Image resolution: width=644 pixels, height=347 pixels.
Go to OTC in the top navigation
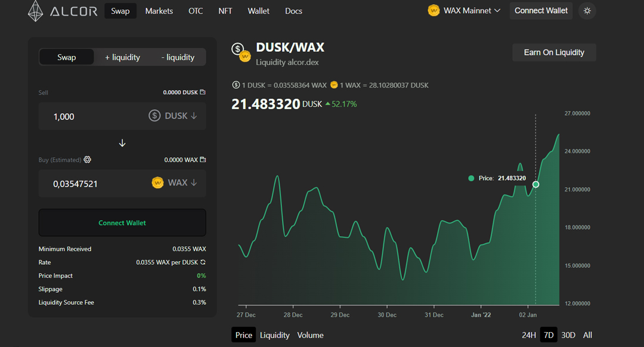196,11
